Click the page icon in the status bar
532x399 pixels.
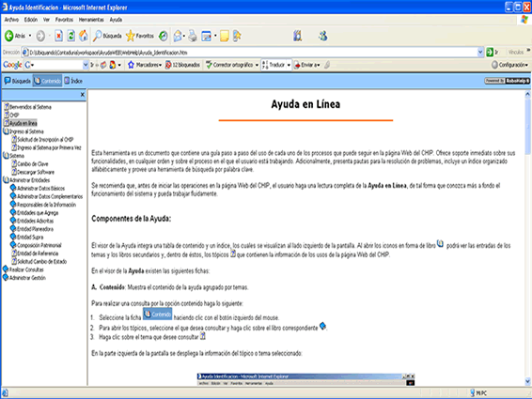(x=5, y=393)
